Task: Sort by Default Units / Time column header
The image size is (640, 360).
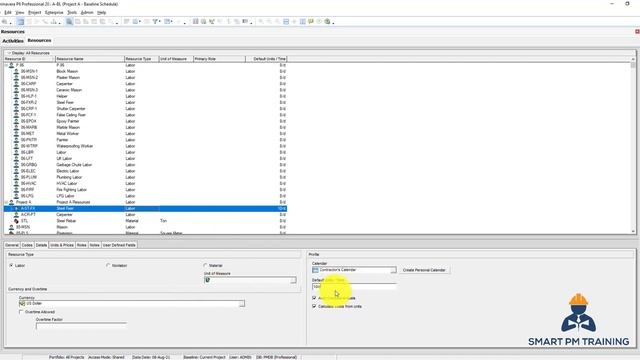Action: point(266,59)
